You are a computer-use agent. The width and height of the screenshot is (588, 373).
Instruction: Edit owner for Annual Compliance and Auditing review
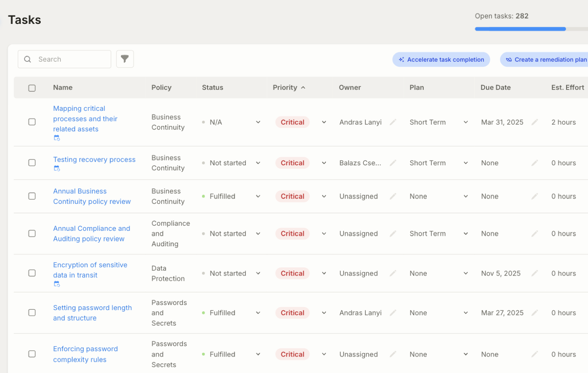[393, 234]
